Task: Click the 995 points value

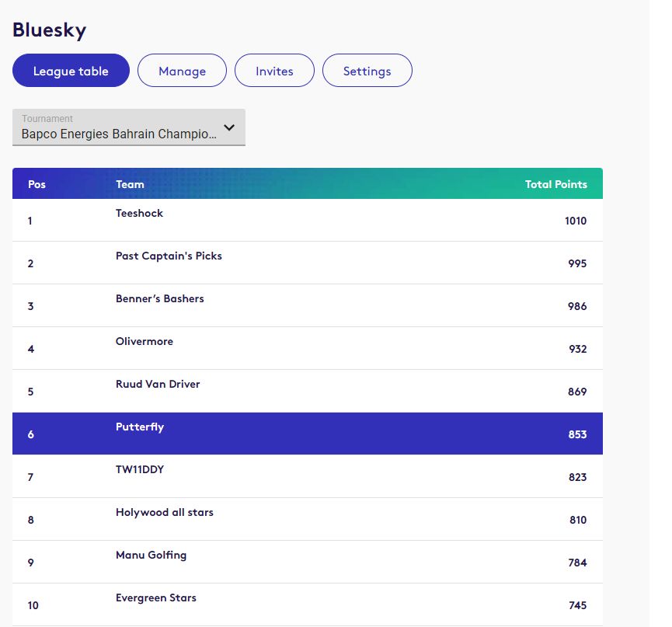Action: click(577, 263)
